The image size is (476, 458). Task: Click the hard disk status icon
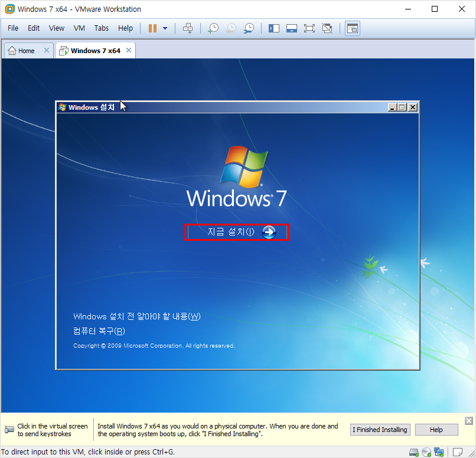pos(414,453)
